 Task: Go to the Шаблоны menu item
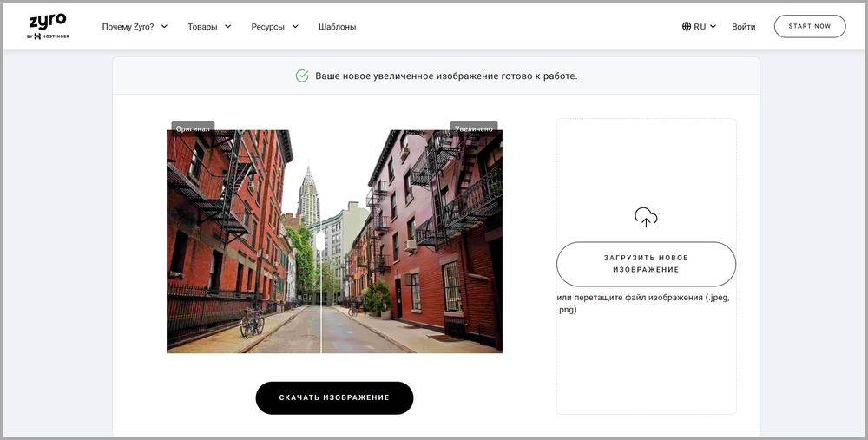pos(337,27)
